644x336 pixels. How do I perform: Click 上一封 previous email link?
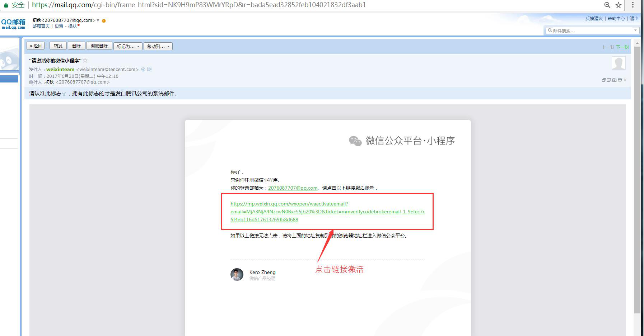click(x=608, y=47)
